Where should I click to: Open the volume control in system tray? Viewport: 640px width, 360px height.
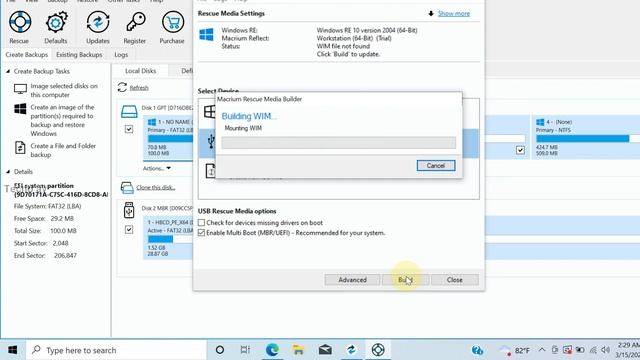pyautogui.click(x=605, y=350)
